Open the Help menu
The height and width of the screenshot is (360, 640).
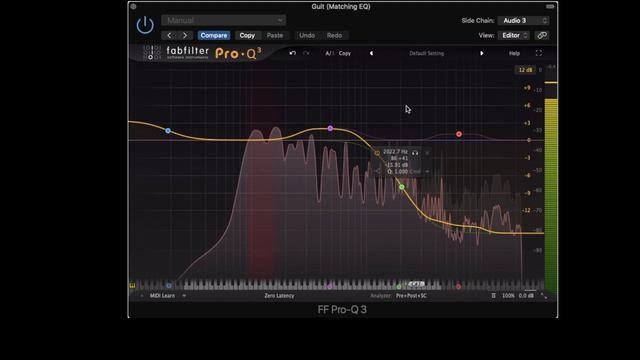[x=514, y=53]
